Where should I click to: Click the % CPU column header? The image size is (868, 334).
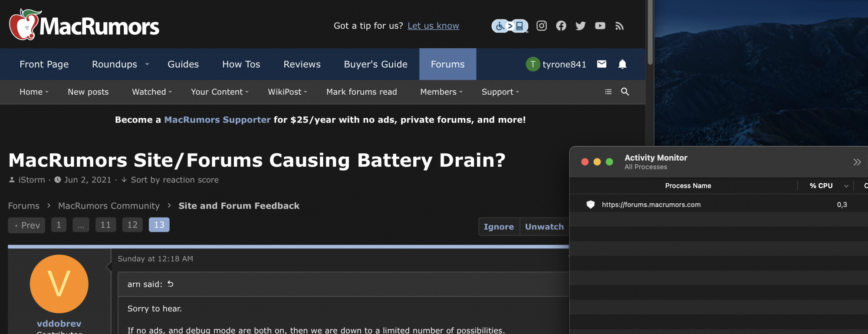tap(821, 186)
